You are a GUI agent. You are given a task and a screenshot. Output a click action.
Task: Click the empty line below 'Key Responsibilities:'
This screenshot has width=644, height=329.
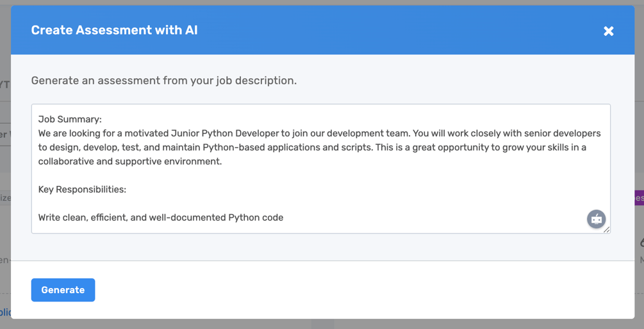point(320,203)
